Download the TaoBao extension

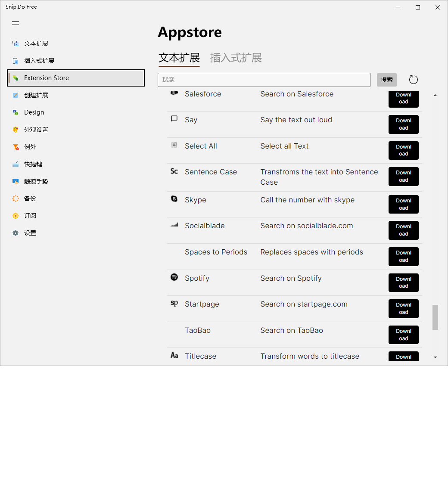(x=403, y=335)
